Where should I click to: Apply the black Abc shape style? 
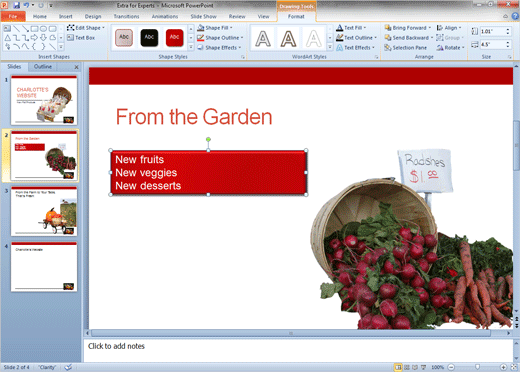click(149, 37)
